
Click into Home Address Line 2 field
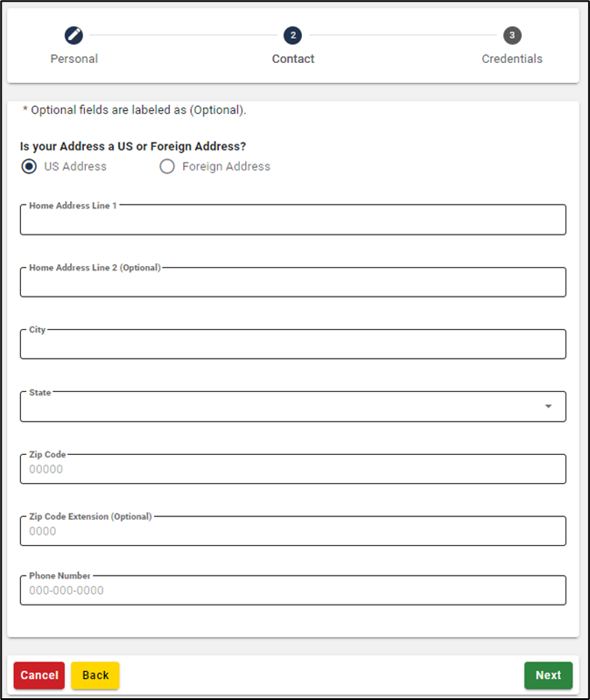point(292,283)
